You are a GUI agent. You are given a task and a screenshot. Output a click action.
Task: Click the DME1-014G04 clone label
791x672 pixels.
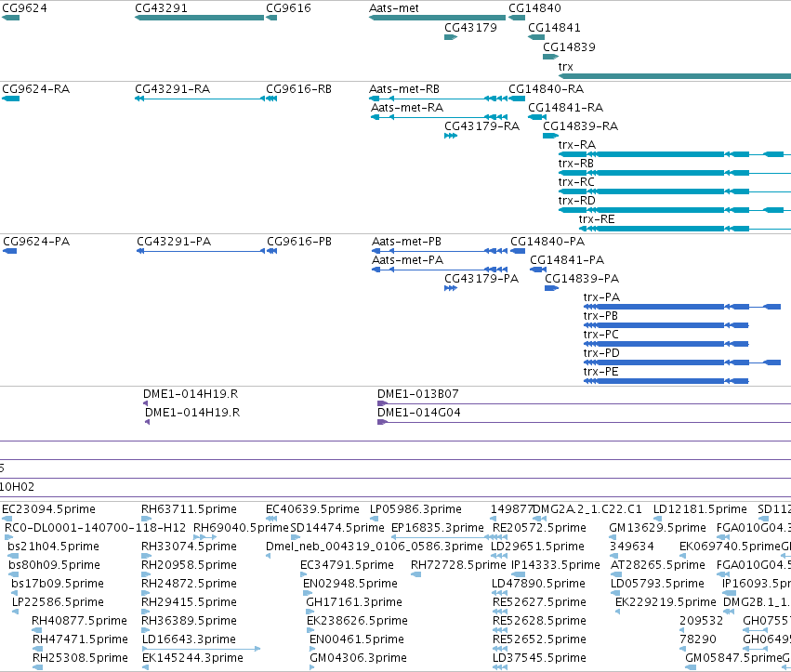(x=418, y=413)
